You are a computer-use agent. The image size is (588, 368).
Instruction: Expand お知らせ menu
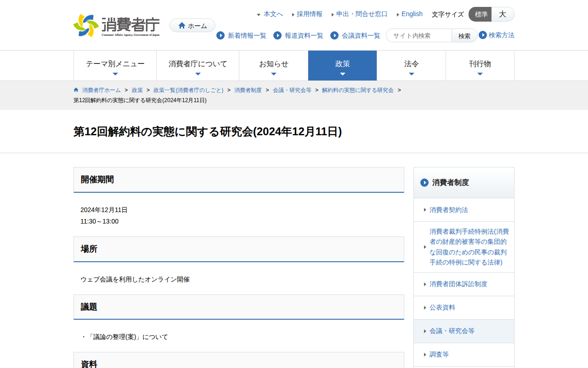[x=274, y=66]
